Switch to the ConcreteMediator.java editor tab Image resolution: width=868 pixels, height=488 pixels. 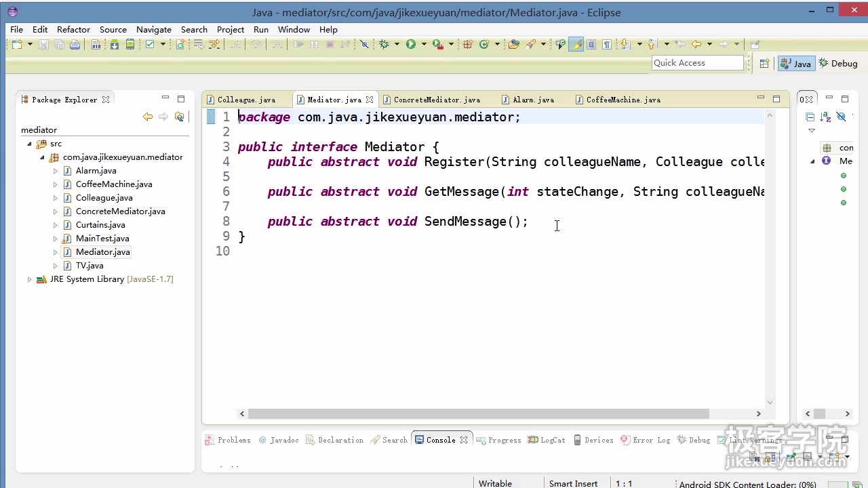point(437,100)
